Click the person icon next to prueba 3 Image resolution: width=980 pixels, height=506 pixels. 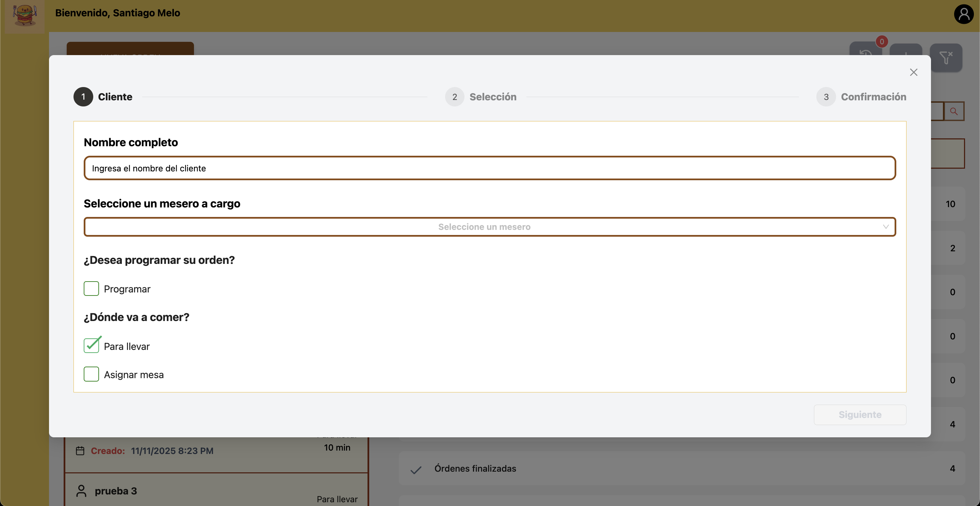(81, 491)
